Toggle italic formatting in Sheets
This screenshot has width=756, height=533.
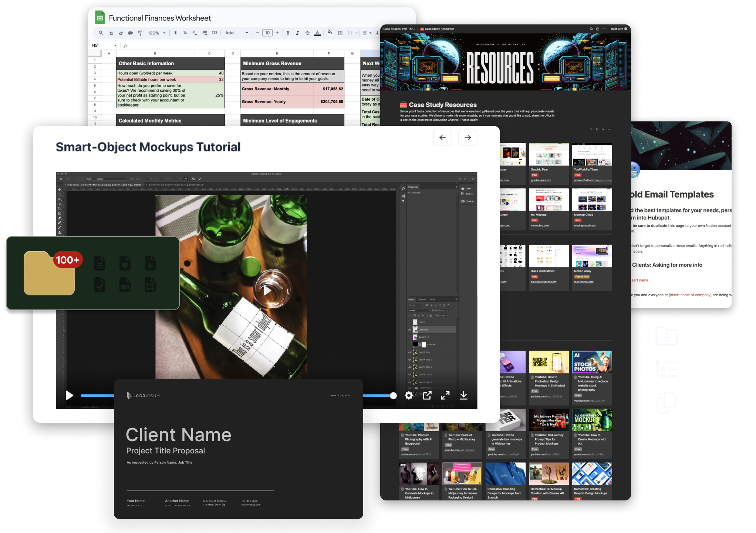click(297, 33)
